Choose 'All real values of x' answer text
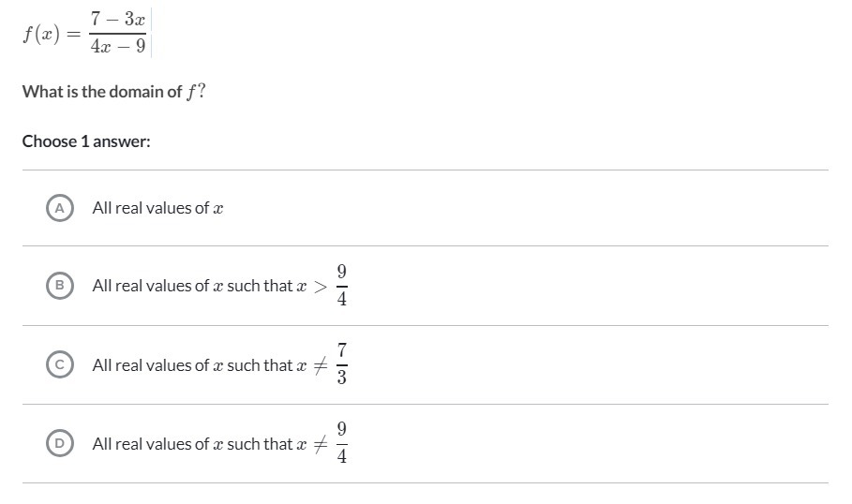Image resolution: width=852 pixels, height=504 pixels. 157,208
